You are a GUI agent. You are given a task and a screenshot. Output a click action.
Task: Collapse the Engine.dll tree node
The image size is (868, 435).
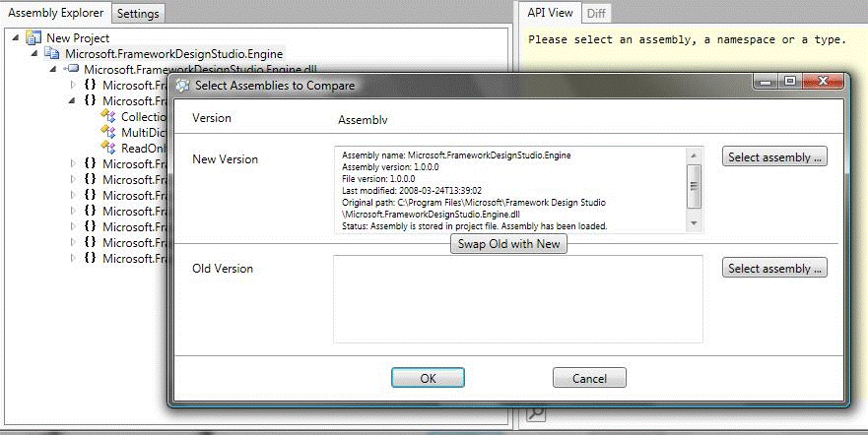[x=53, y=69]
